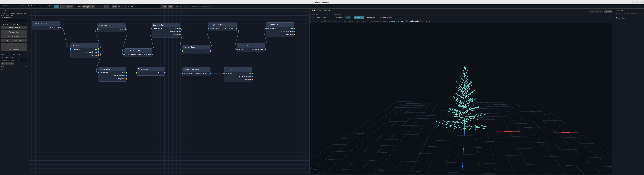Add a Length Scale Curve node from the palette
Image resolution: width=644 pixels, height=175 pixels.
(14, 41)
